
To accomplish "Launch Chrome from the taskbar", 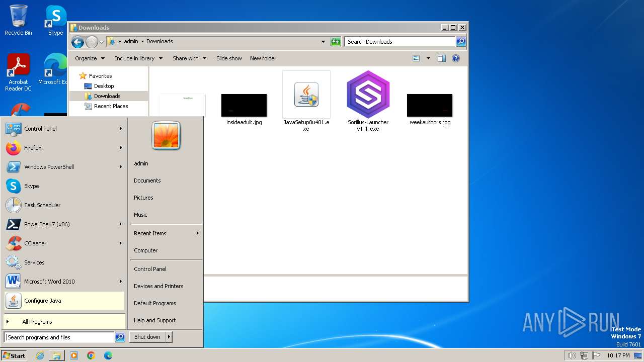I will click(91, 355).
